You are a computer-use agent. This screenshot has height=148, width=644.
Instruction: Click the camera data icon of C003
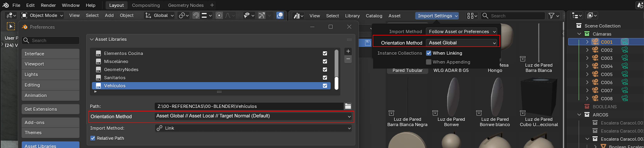(625, 58)
